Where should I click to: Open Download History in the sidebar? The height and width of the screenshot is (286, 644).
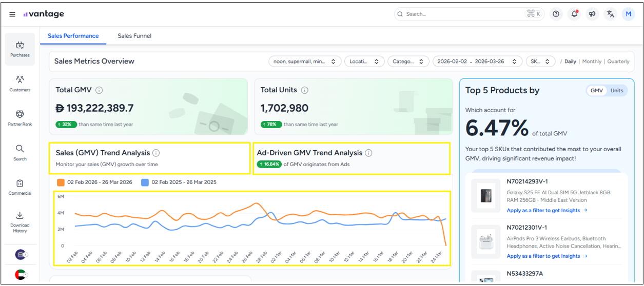click(20, 221)
